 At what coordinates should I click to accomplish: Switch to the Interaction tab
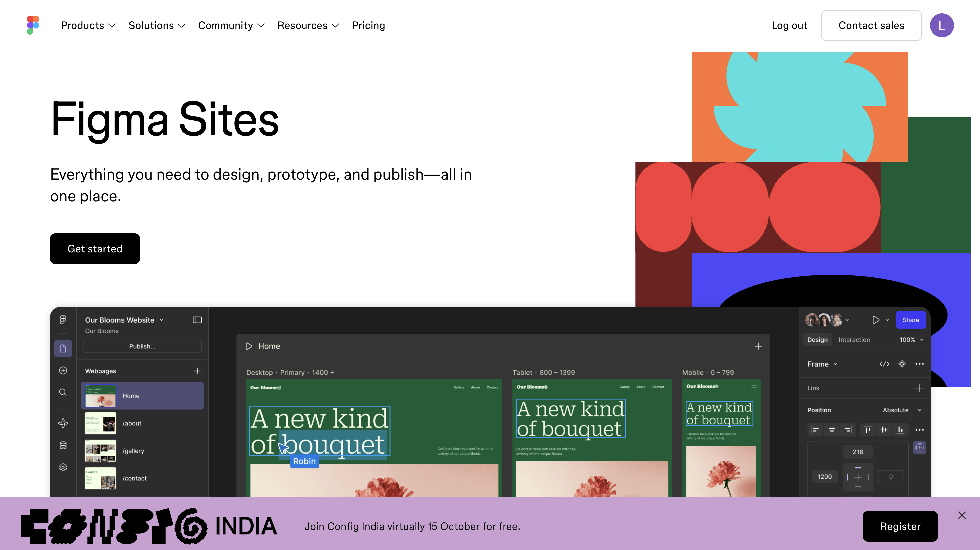click(x=854, y=340)
